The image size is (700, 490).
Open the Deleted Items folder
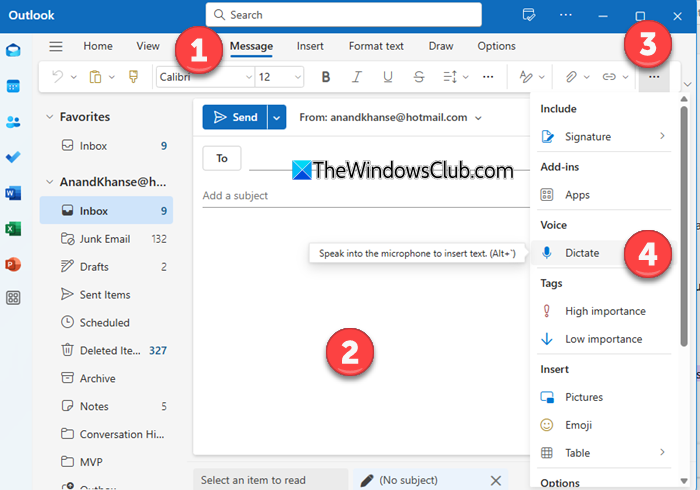pyautogui.click(x=106, y=350)
